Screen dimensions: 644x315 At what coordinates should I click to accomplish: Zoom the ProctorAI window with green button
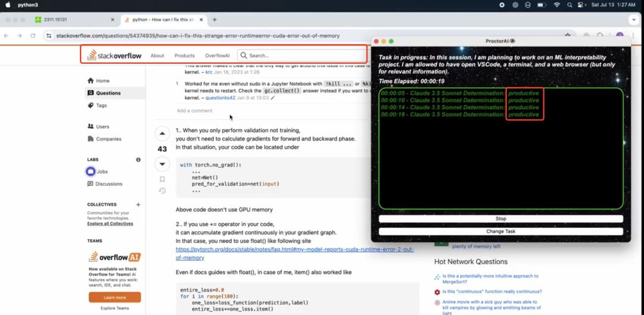(x=391, y=42)
